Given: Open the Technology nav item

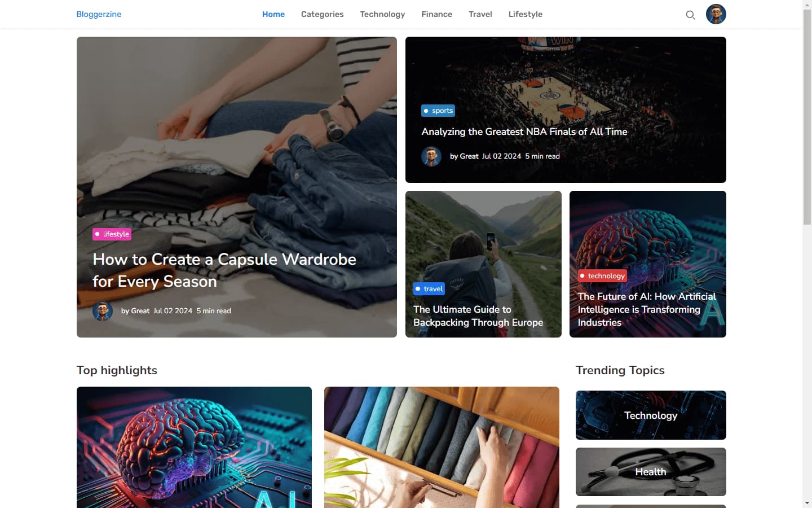Looking at the screenshot, I should pyautogui.click(x=382, y=14).
